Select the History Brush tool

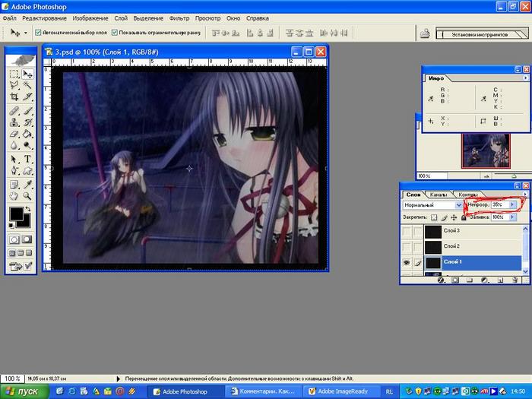point(27,122)
